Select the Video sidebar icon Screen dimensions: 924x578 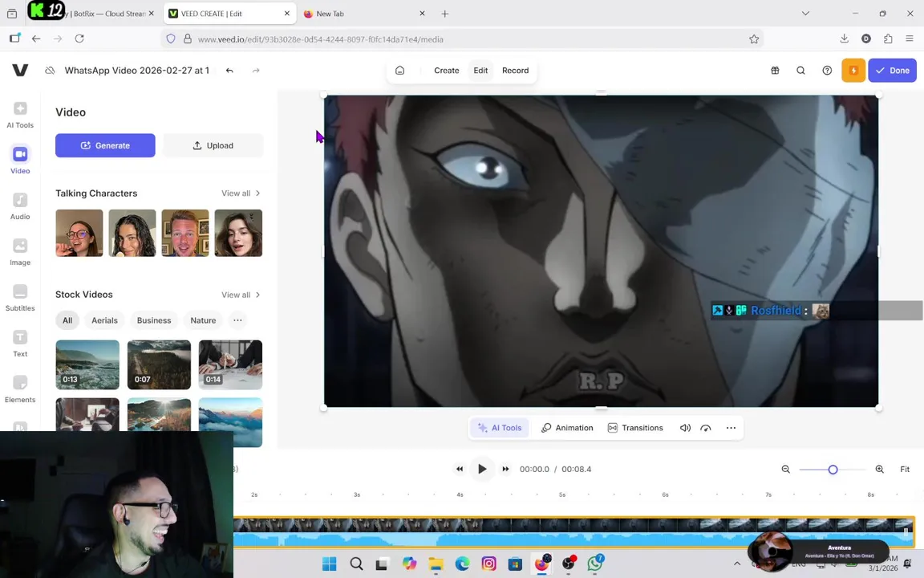click(20, 161)
